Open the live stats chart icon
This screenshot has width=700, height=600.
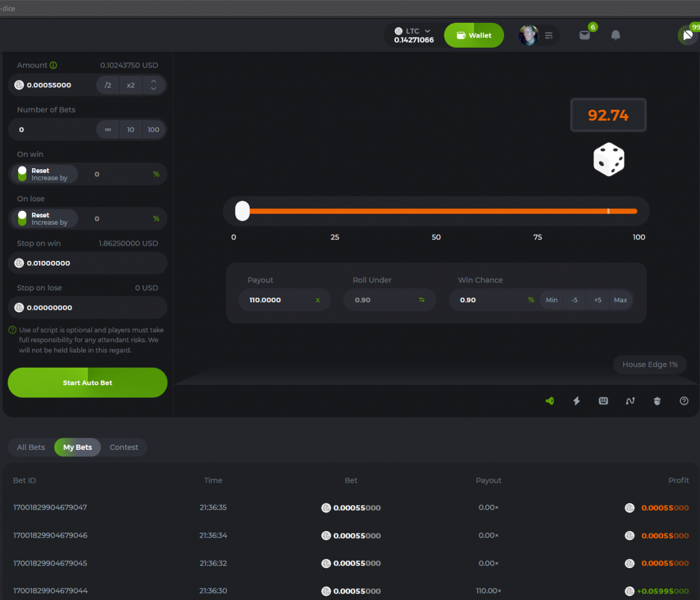pos(630,401)
